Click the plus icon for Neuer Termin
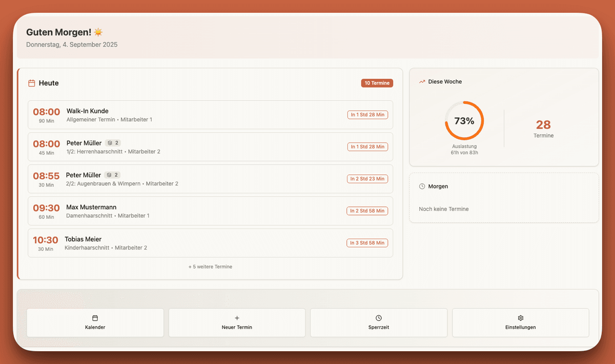 pyautogui.click(x=237, y=318)
